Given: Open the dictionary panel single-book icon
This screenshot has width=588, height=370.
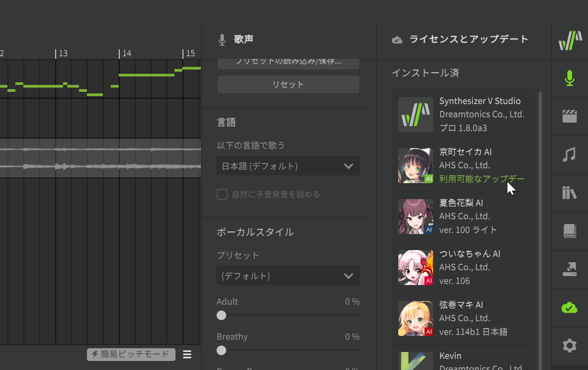Looking at the screenshot, I should (x=569, y=231).
